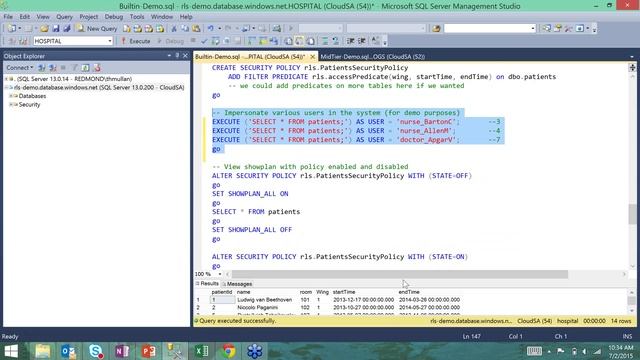The height and width of the screenshot is (360, 640).
Task: Collapse the rls-demo.database.windows.net server node
Action: click(6, 87)
